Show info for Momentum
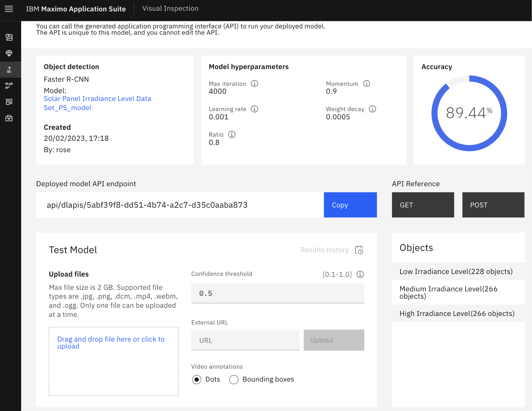532x411 pixels. click(x=367, y=83)
